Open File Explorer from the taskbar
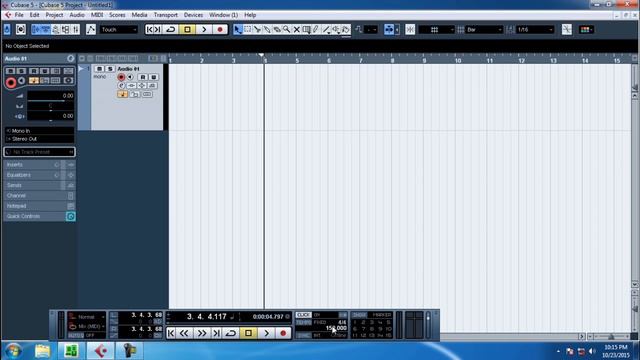640x360 pixels. 42,351
